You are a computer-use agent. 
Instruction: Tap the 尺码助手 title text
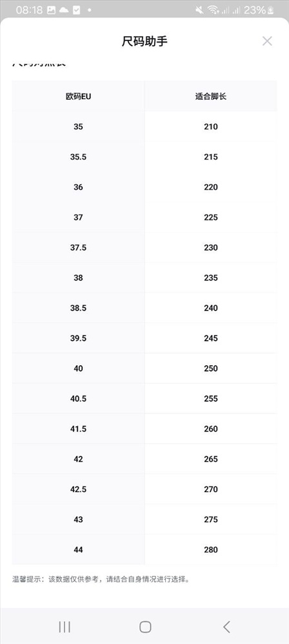144,41
